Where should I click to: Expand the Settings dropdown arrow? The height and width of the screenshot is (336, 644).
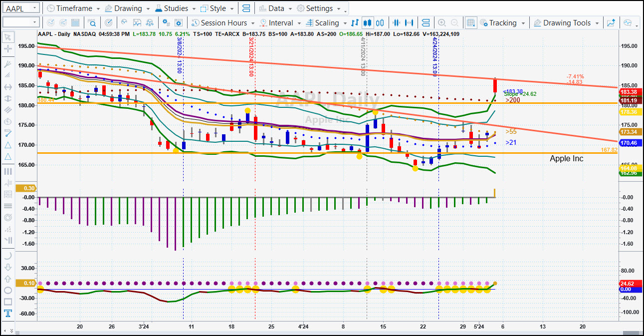338,9
